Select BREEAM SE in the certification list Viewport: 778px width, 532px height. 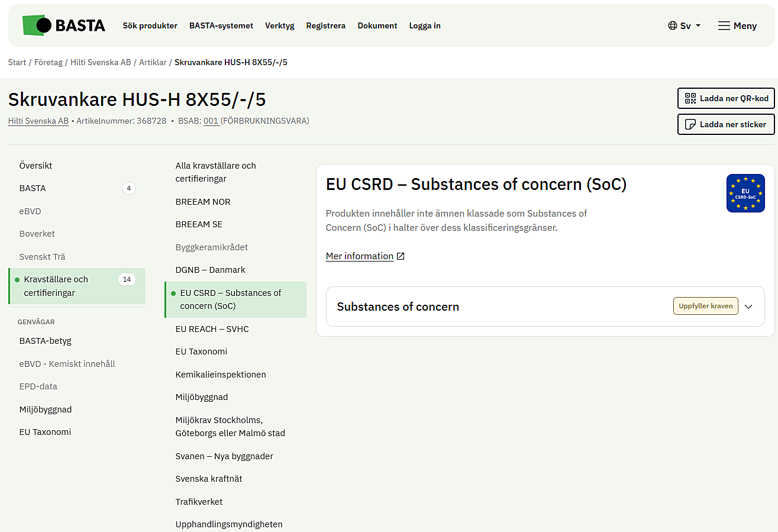(235, 224)
